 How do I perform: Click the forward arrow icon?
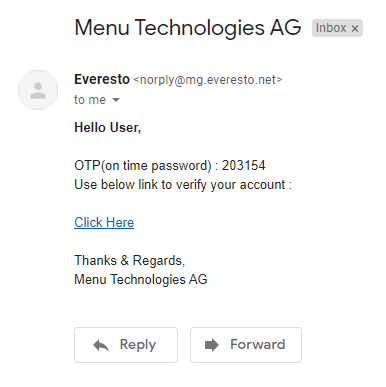212,345
